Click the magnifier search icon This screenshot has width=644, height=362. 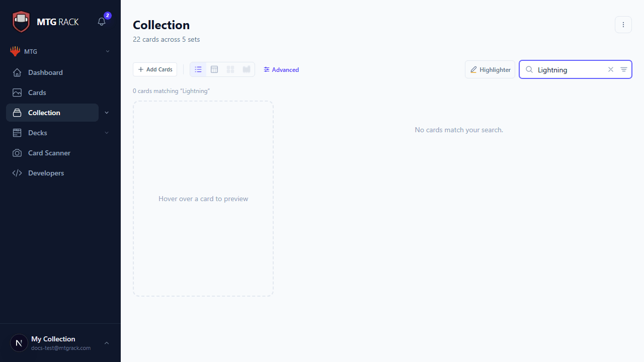pyautogui.click(x=529, y=69)
